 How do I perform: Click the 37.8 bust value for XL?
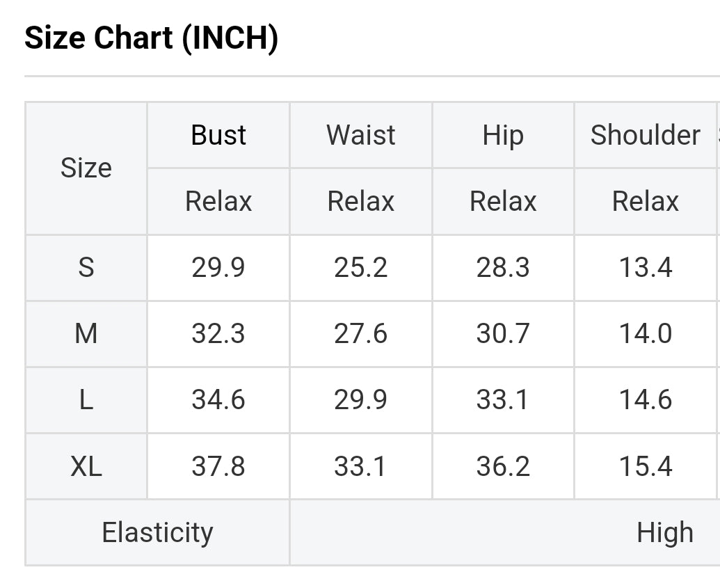218,466
